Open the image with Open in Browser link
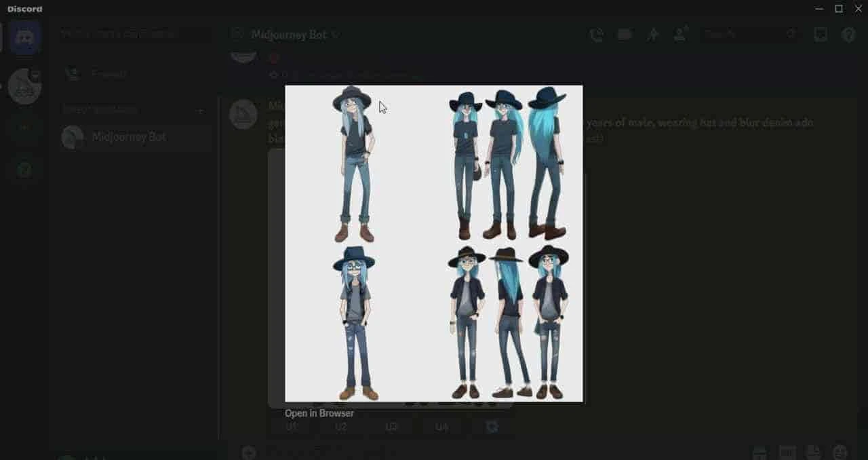868x460 pixels. click(x=319, y=413)
